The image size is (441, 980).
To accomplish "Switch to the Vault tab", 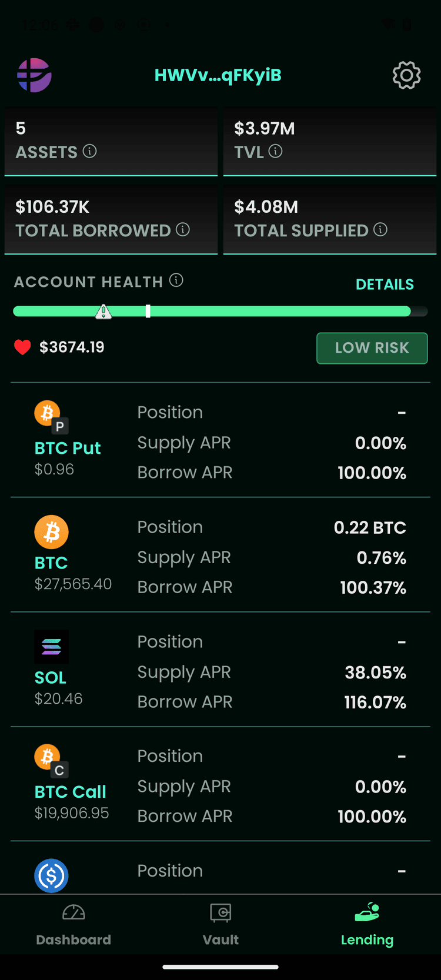I will [x=220, y=924].
